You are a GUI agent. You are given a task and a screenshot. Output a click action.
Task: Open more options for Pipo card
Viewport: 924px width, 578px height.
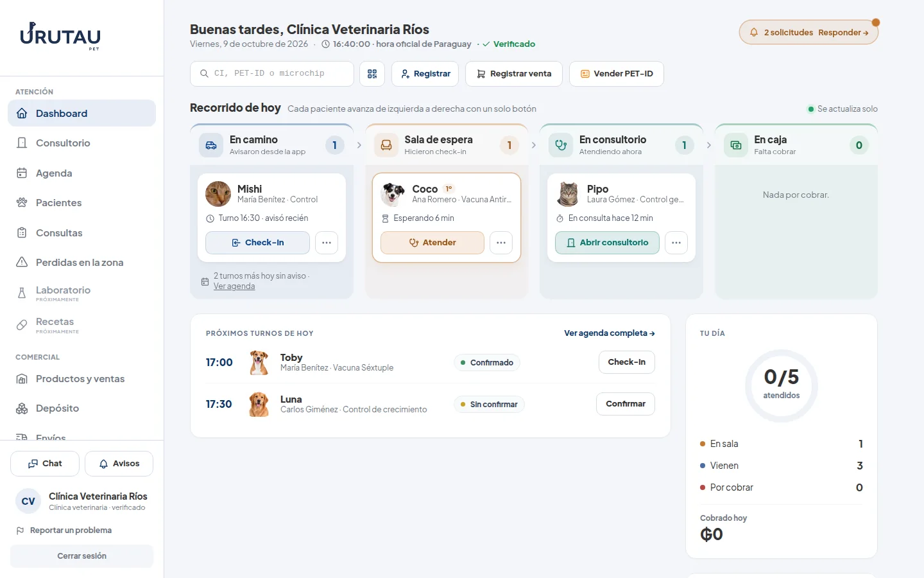point(676,243)
